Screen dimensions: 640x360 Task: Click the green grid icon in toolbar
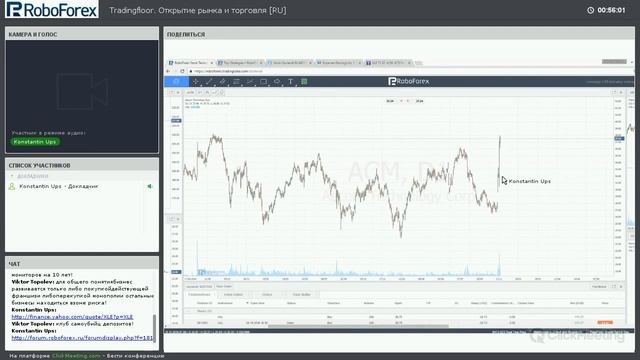(x=304, y=82)
